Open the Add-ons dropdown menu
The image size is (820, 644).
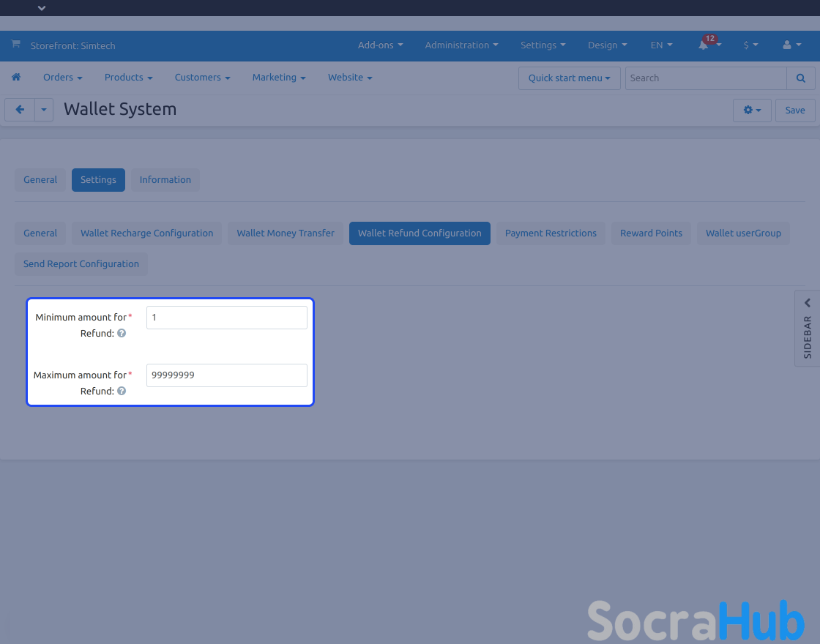coord(380,45)
